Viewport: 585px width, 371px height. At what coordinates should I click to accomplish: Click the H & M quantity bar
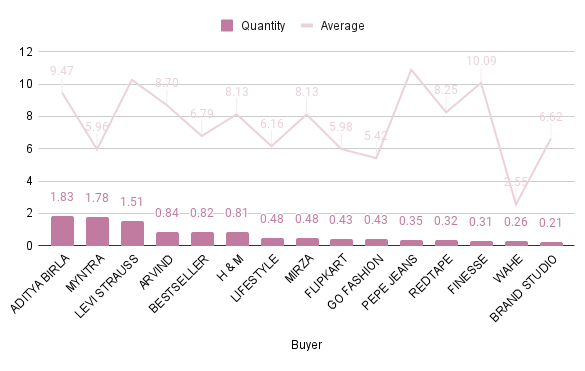click(x=237, y=239)
